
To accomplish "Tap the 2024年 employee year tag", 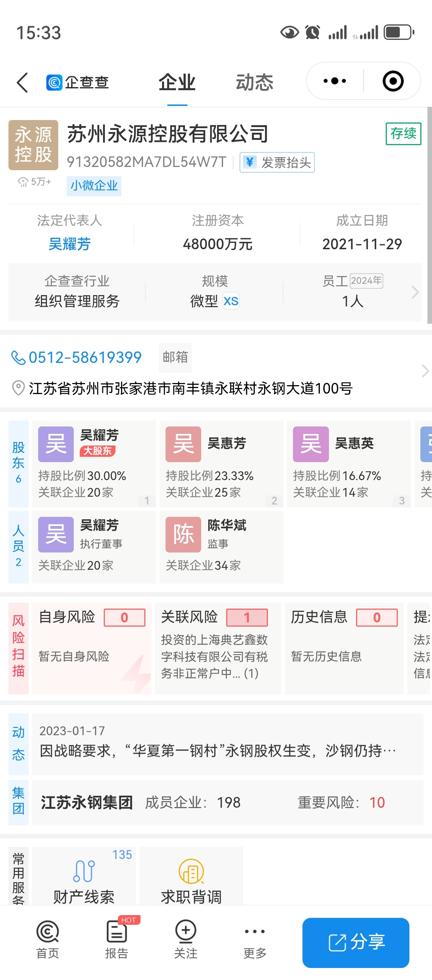I will point(366,281).
